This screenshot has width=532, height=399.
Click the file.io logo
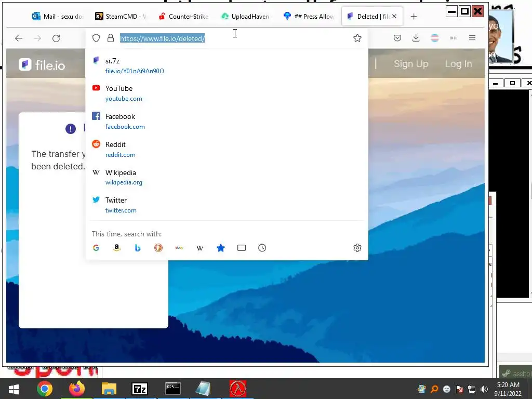[42, 64]
